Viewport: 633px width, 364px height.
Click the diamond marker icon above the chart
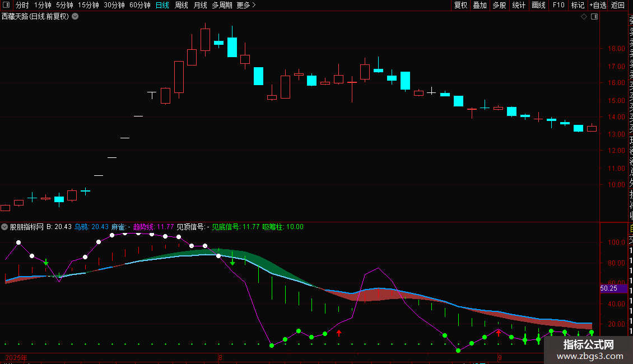(x=584, y=17)
